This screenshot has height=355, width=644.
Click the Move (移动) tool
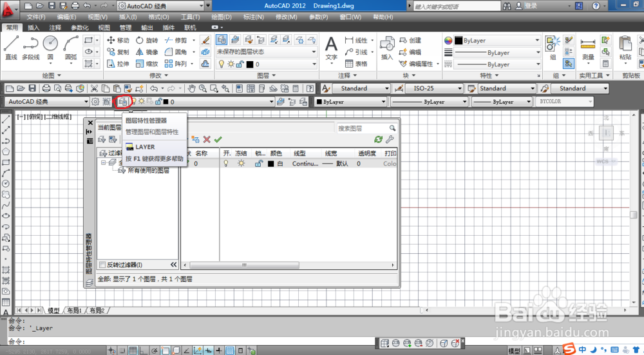pyautogui.click(x=118, y=40)
